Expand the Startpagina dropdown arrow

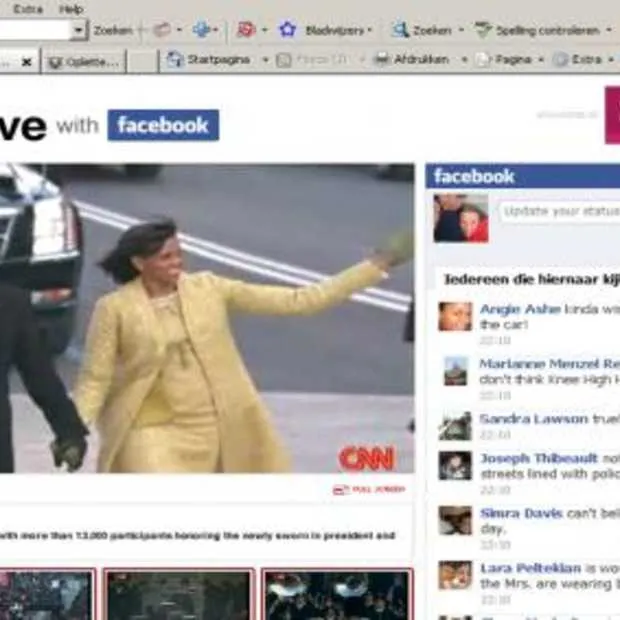point(266,60)
